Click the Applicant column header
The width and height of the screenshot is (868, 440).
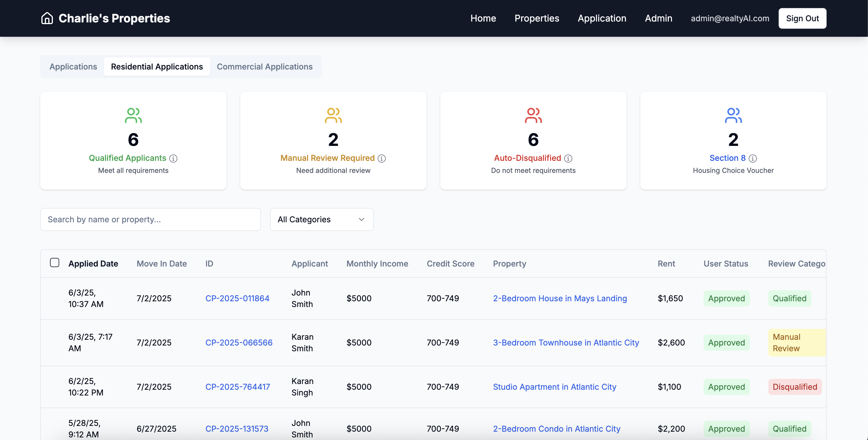click(x=309, y=264)
